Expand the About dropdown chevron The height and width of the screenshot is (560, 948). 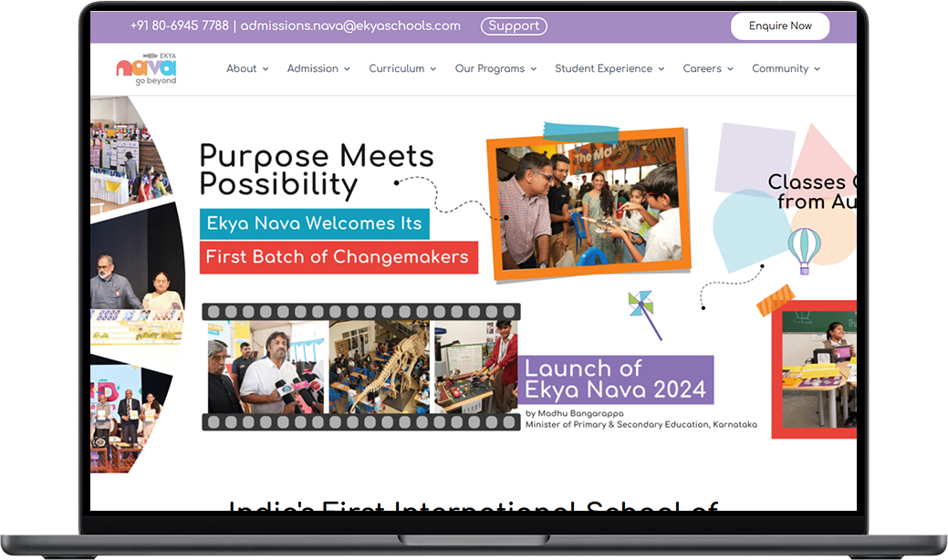(x=266, y=69)
